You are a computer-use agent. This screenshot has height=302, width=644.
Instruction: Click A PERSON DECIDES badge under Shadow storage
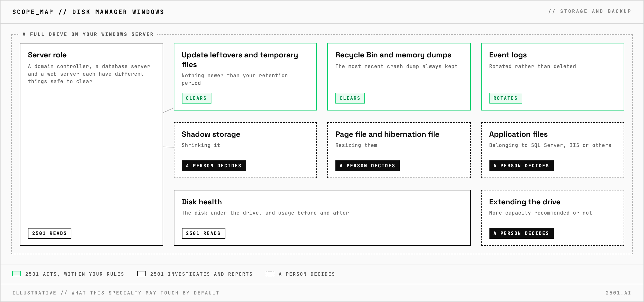(x=214, y=166)
